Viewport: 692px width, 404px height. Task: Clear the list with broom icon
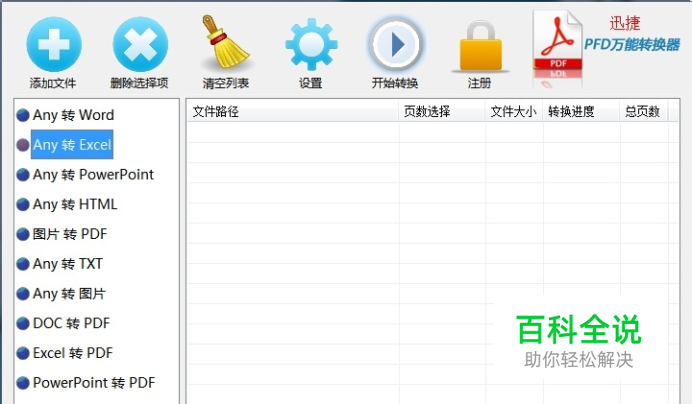click(x=226, y=43)
